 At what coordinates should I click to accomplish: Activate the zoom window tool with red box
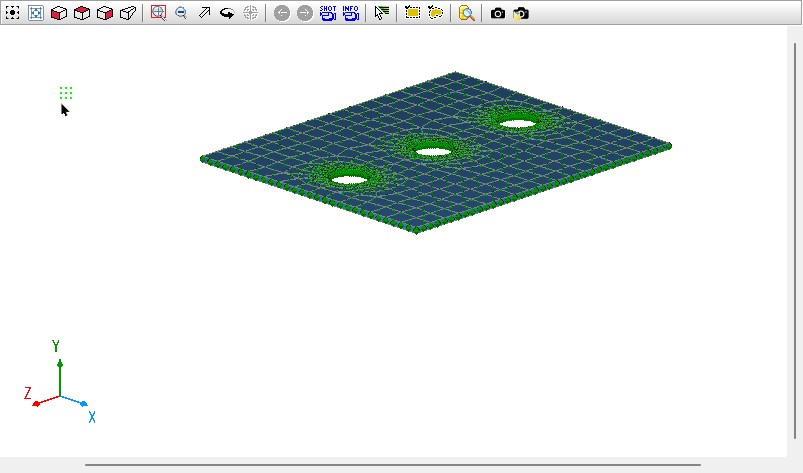158,13
